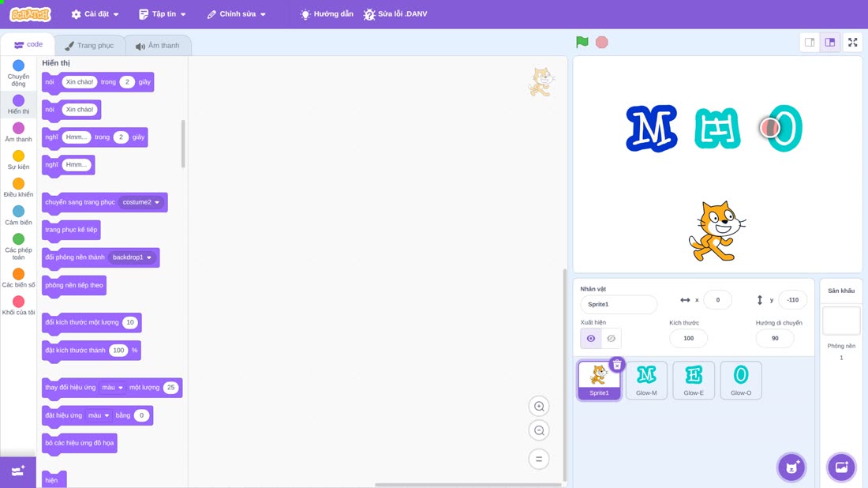Expand the backdrop1 dropdown in the block
Viewport: 868px width, 488px height.
point(132,257)
